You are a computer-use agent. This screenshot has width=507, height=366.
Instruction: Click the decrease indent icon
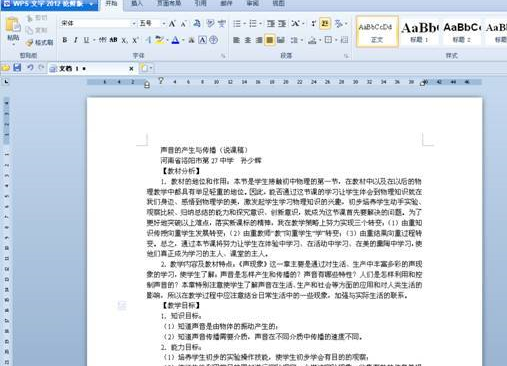click(271, 23)
